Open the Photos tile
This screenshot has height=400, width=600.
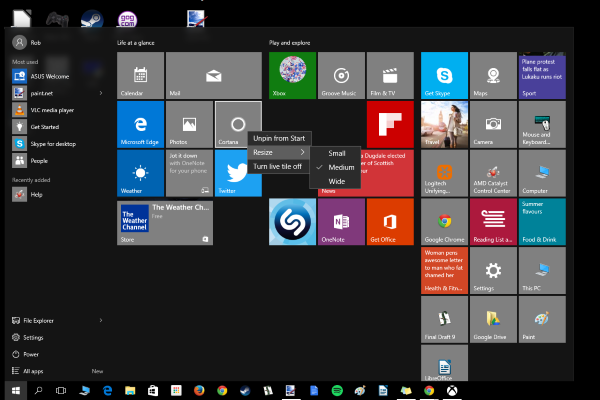[189, 124]
